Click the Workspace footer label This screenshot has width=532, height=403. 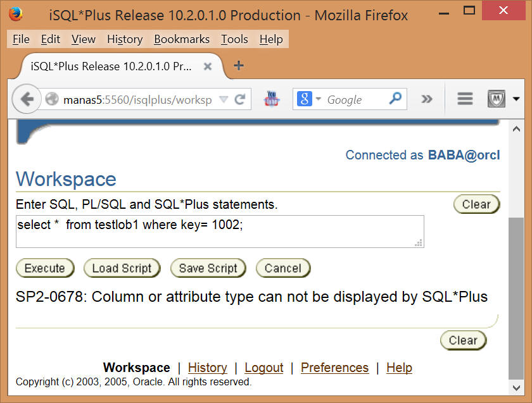tap(136, 368)
